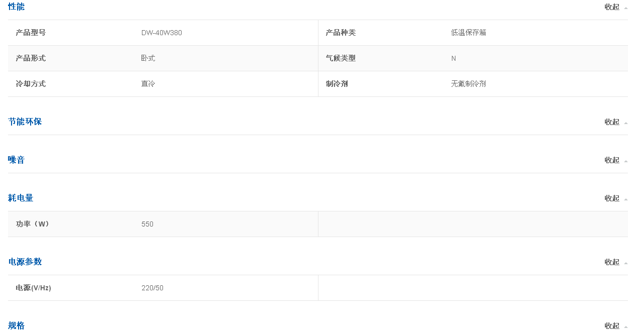
Task: Click the 低温保存箱 product type value
Action: 468,33
